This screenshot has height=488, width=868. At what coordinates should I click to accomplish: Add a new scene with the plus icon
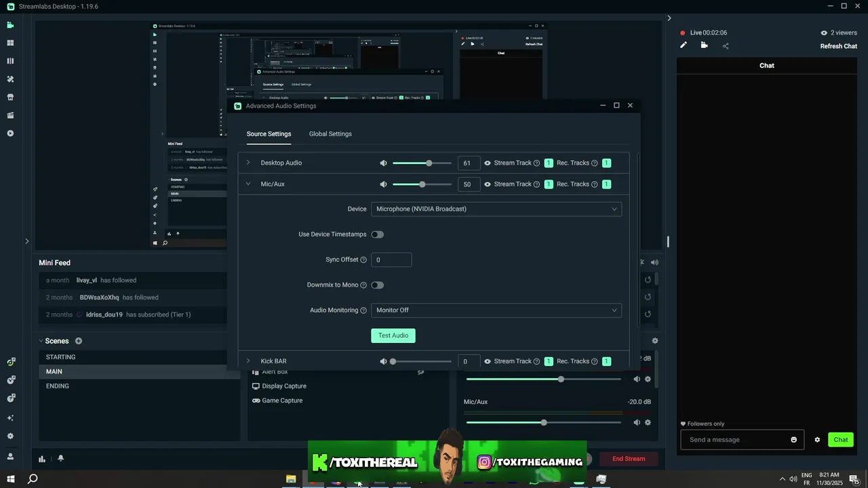click(x=79, y=341)
